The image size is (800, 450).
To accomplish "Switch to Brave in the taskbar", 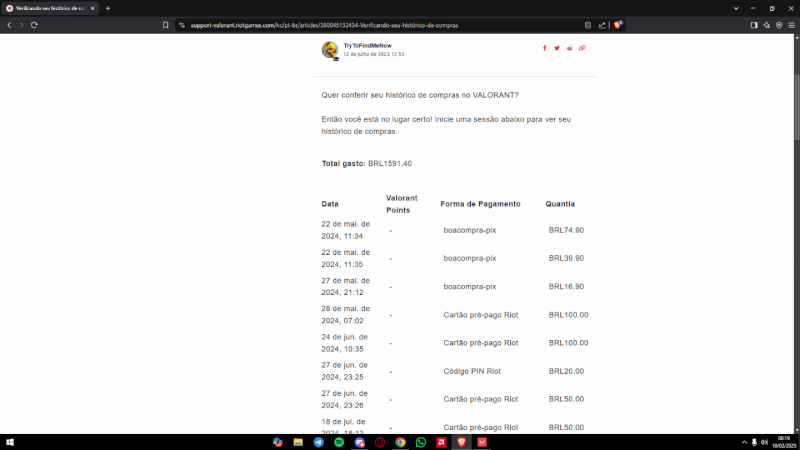I will tap(462, 442).
